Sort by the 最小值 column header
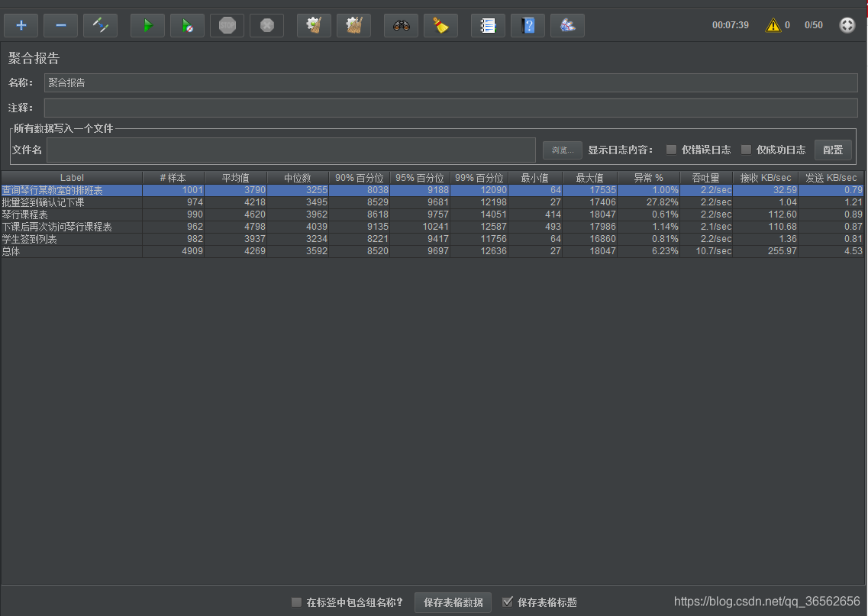 coord(535,178)
